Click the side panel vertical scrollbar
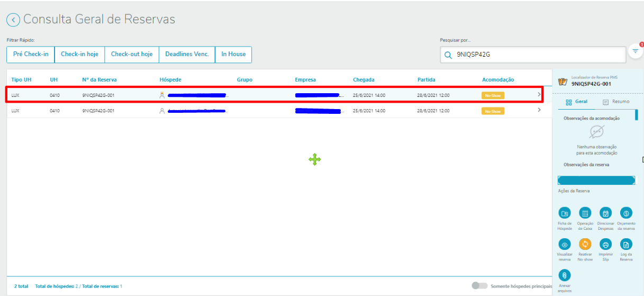The width and height of the screenshot is (644, 296). [x=637, y=115]
